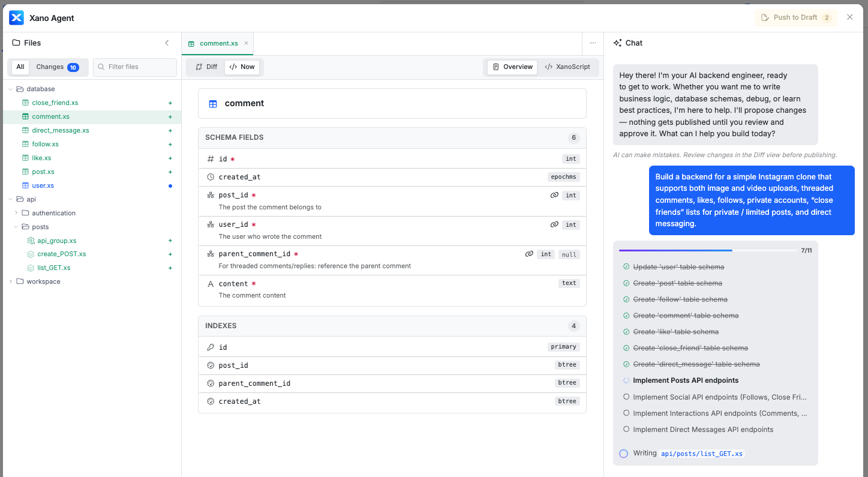Click the parent_comment_id schema field row
Image resolution: width=868 pixels, height=477 pixels.
pos(392,260)
